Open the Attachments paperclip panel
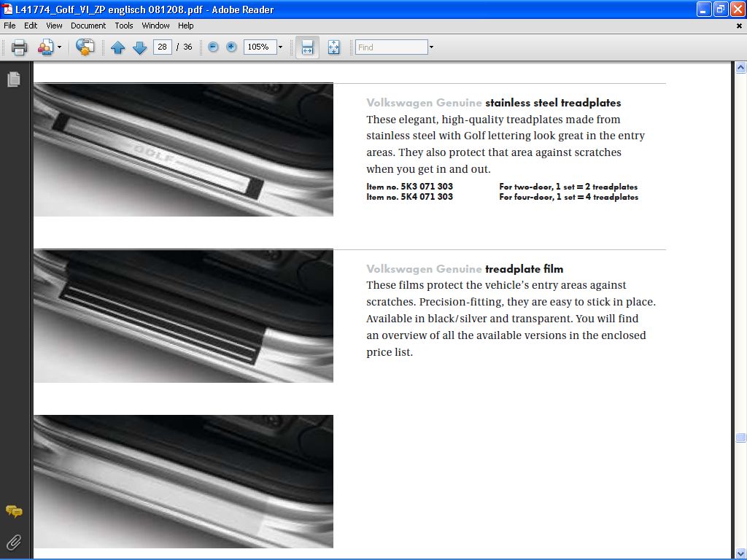 point(13,542)
